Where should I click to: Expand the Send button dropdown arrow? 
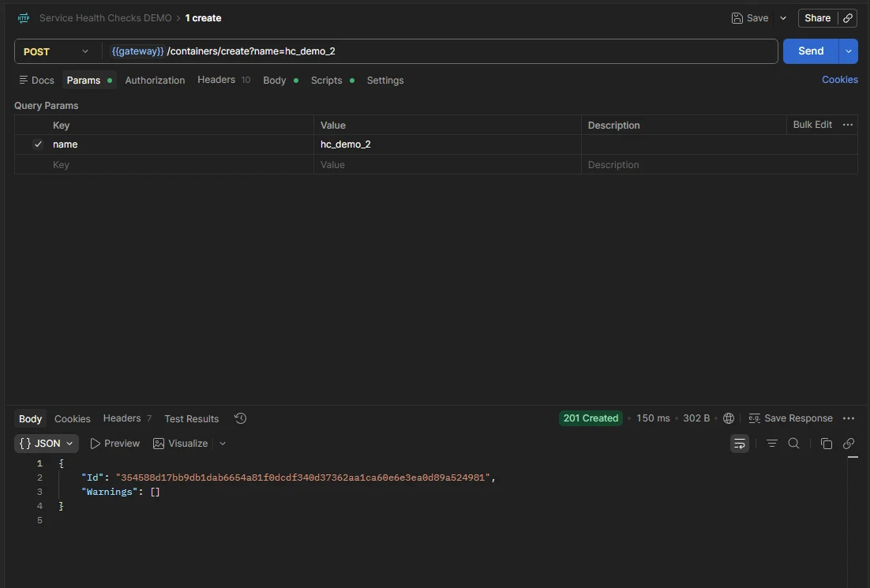[849, 51]
